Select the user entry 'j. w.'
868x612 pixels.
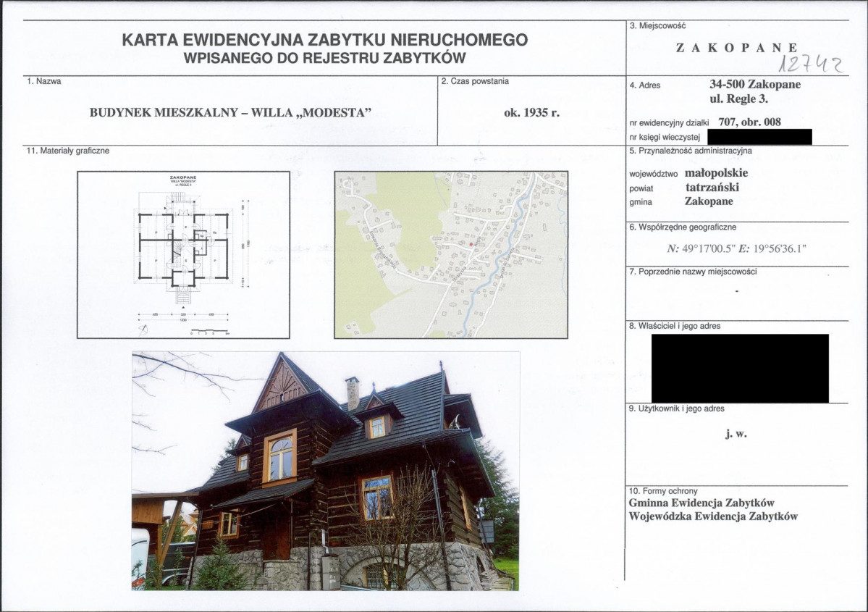tap(736, 435)
